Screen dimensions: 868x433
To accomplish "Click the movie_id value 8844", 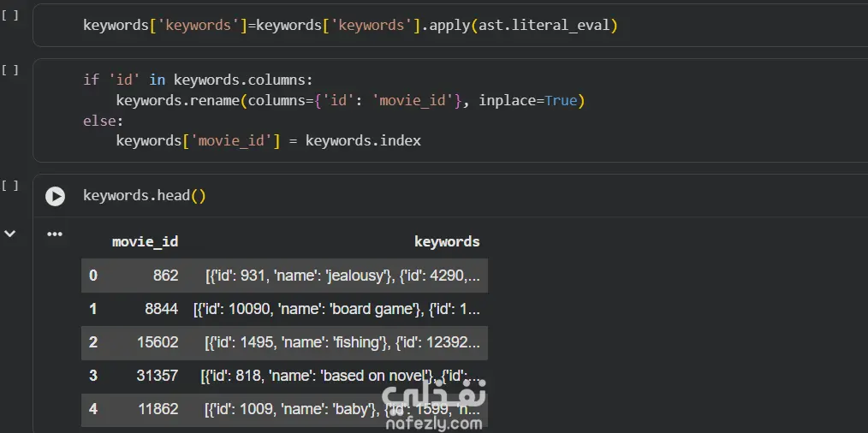I will tap(162, 309).
